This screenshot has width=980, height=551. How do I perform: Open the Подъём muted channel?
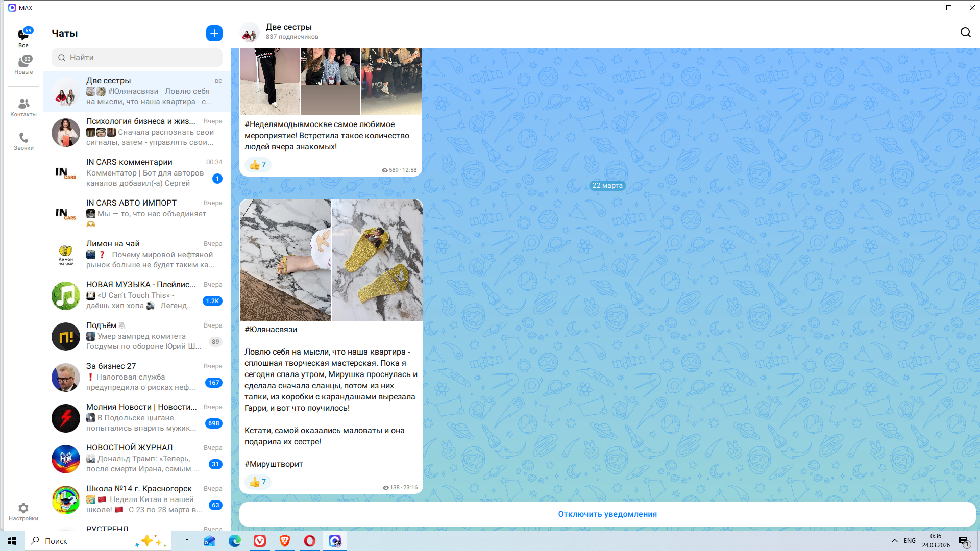137,336
